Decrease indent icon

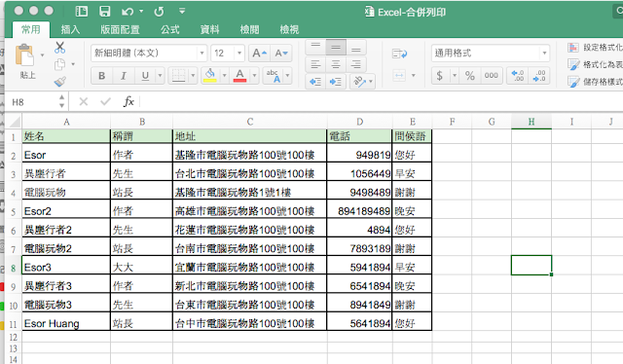point(315,82)
